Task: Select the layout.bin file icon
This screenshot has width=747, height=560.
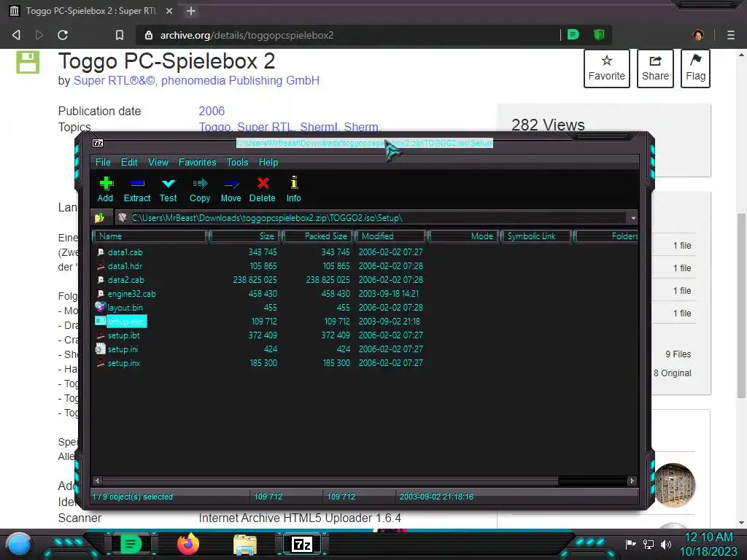Action: click(x=100, y=307)
